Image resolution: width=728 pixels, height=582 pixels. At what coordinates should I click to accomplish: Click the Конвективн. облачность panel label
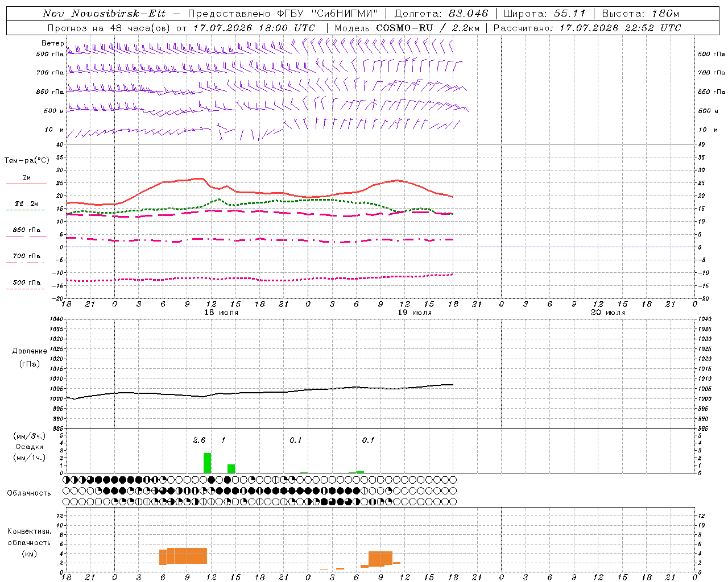point(29,542)
